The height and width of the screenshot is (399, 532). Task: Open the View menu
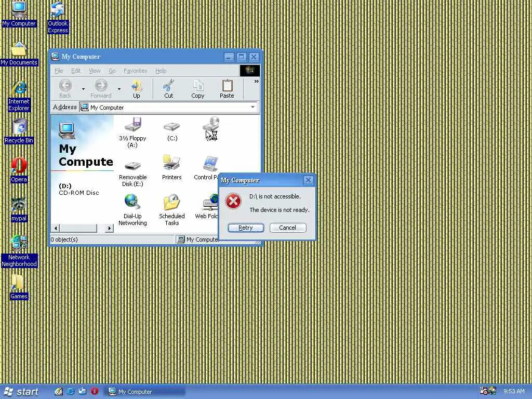click(95, 71)
